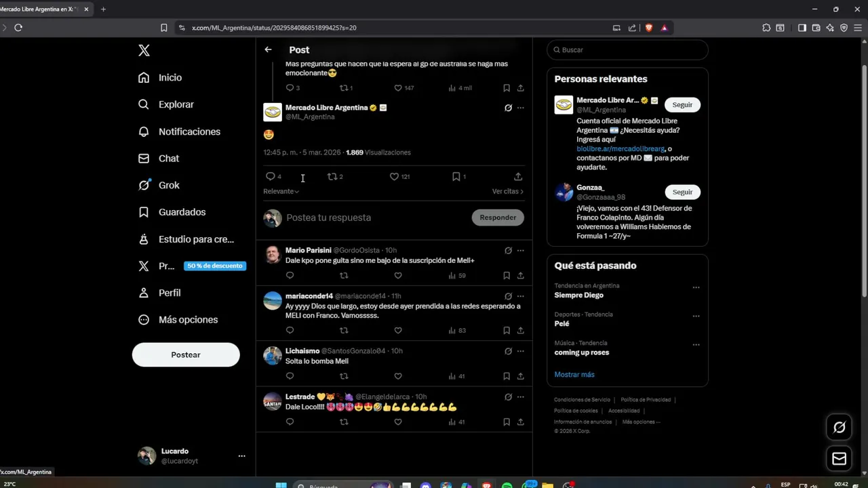Like the main Mercado Libre post

[394, 176]
